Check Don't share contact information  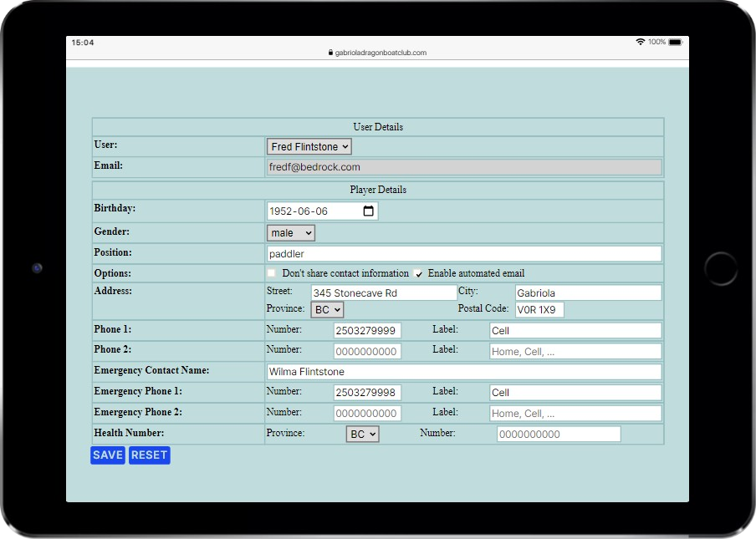pos(272,273)
